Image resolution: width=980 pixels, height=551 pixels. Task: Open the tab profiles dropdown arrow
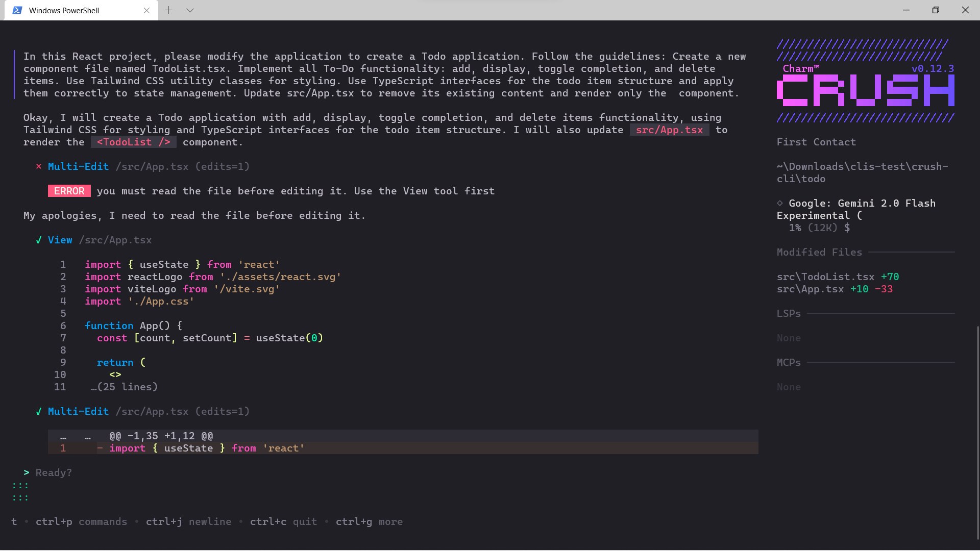190,10
